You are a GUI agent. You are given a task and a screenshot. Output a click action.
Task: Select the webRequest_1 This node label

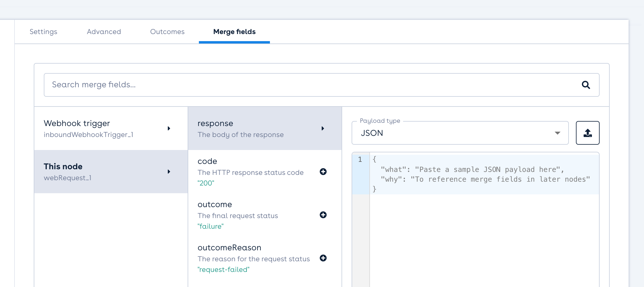click(x=67, y=178)
